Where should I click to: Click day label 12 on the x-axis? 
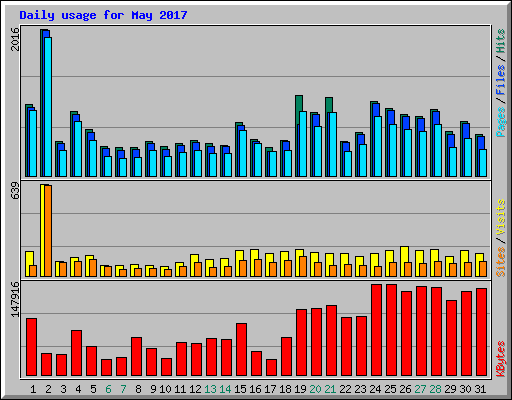pyautogui.click(x=195, y=389)
